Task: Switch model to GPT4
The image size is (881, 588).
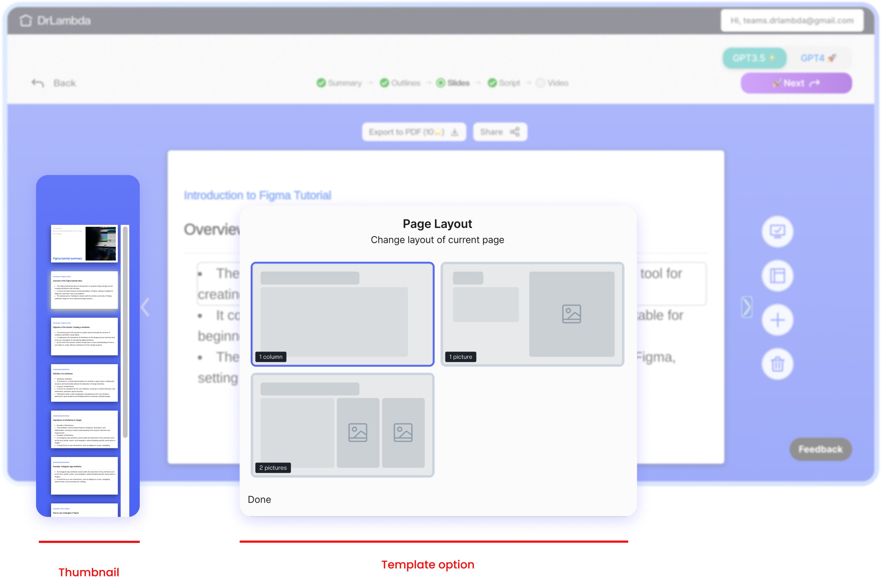Action: (818, 58)
